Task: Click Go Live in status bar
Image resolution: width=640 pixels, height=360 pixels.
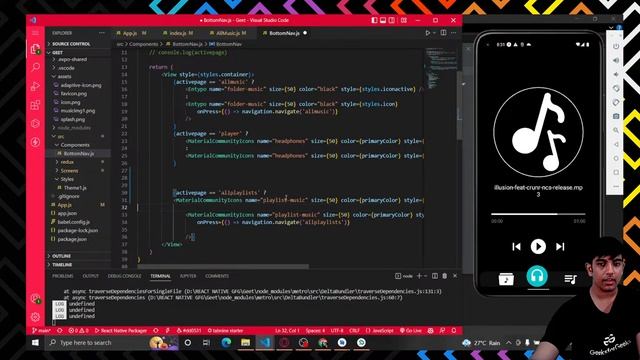Action: [x=411, y=331]
